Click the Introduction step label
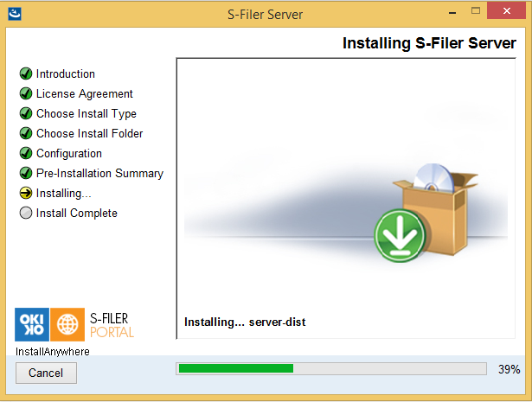 (x=66, y=73)
